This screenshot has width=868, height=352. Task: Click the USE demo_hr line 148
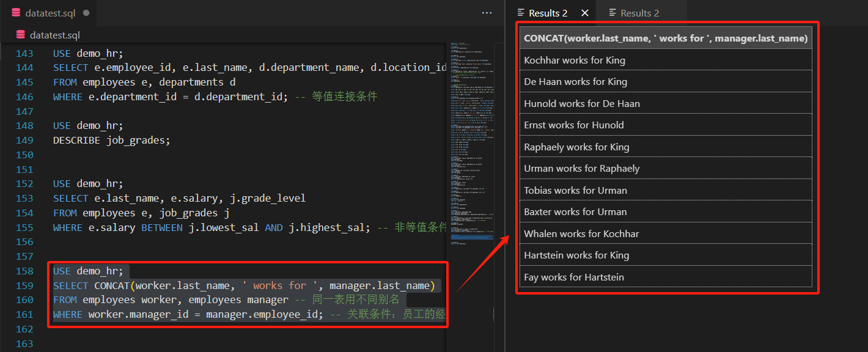pos(88,125)
